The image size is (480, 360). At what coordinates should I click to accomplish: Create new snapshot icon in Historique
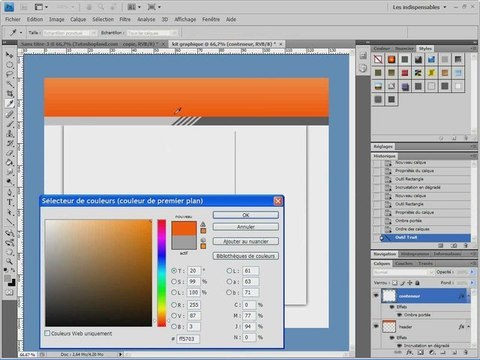click(454, 246)
